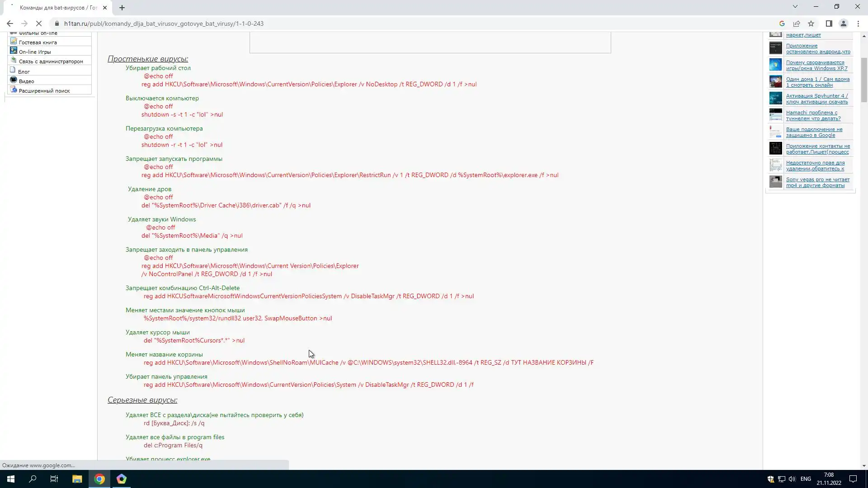Toggle the browser side panel

click(829, 23)
